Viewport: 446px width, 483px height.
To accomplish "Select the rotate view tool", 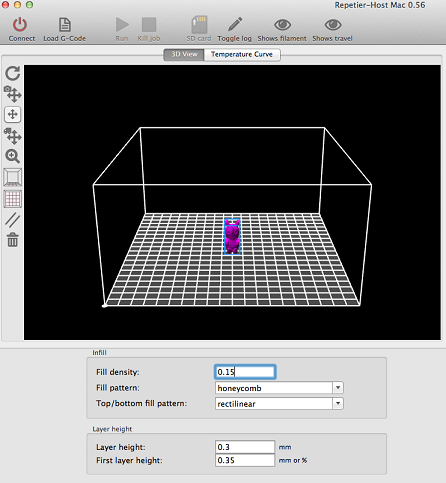I will coord(13,73).
